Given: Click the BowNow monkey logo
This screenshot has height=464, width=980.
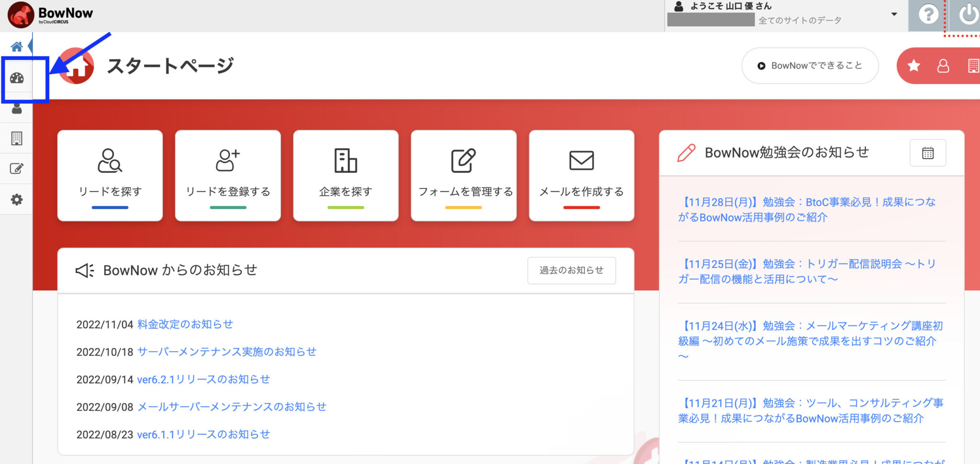Looking at the screenshot, I should click(21, 14).
